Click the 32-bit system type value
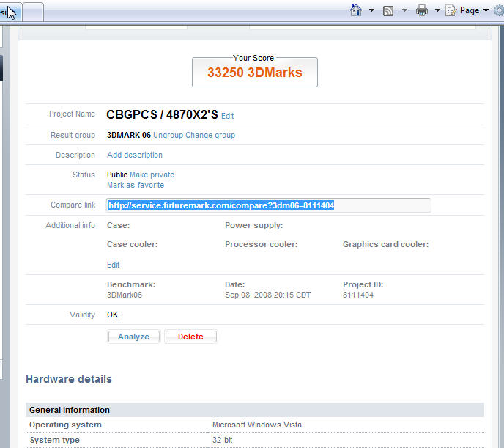Viewport: 504px width, 448px height. click(222, 440)
